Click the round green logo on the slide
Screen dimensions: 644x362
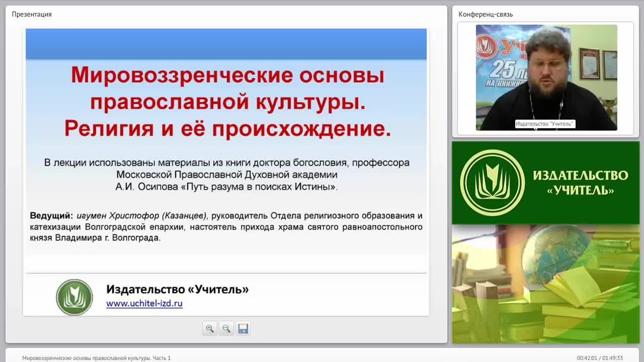[x=74, y=297]
